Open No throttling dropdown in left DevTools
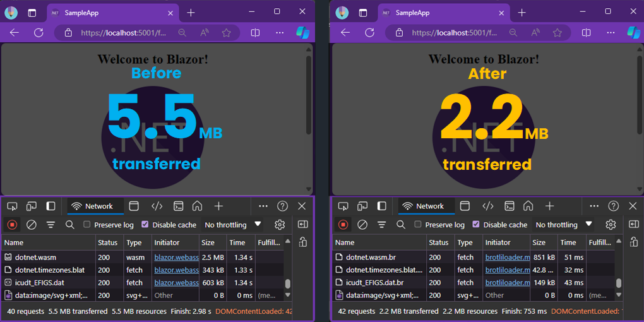This screenshot has width=644, height=322. pos(233,225)
